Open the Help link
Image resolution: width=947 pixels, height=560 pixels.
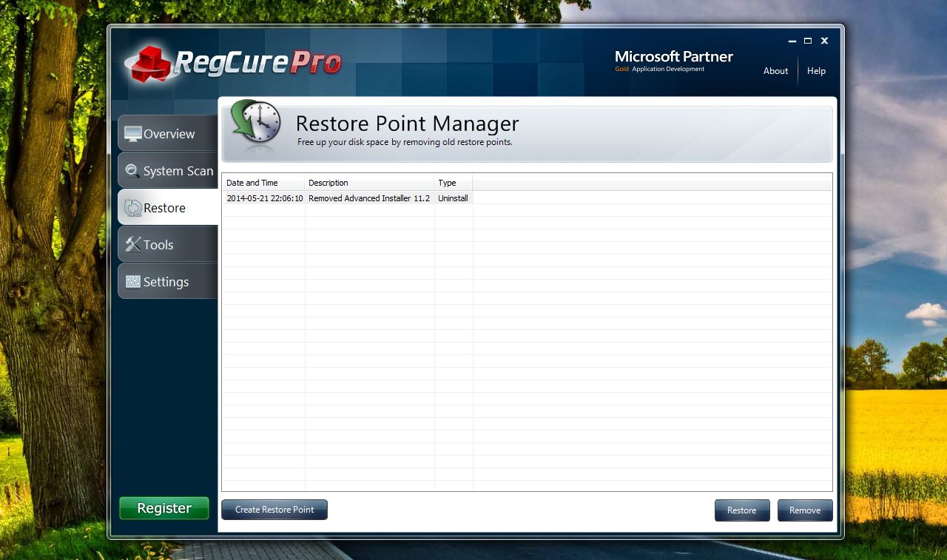816,71
